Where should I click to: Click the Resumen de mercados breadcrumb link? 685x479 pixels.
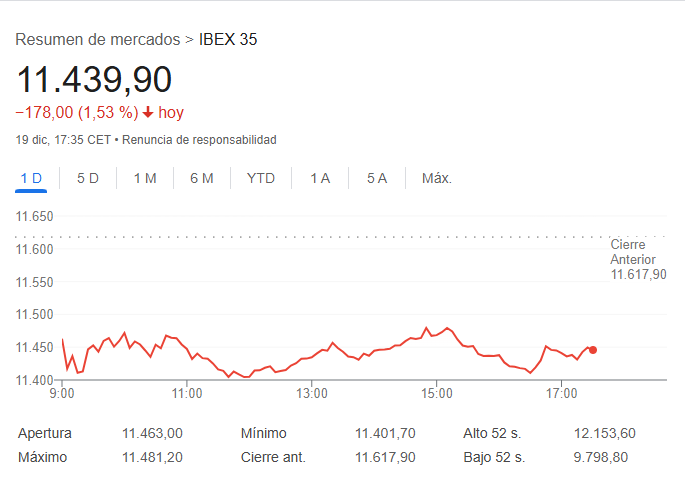pyautogui.click(x=97, y=40)
